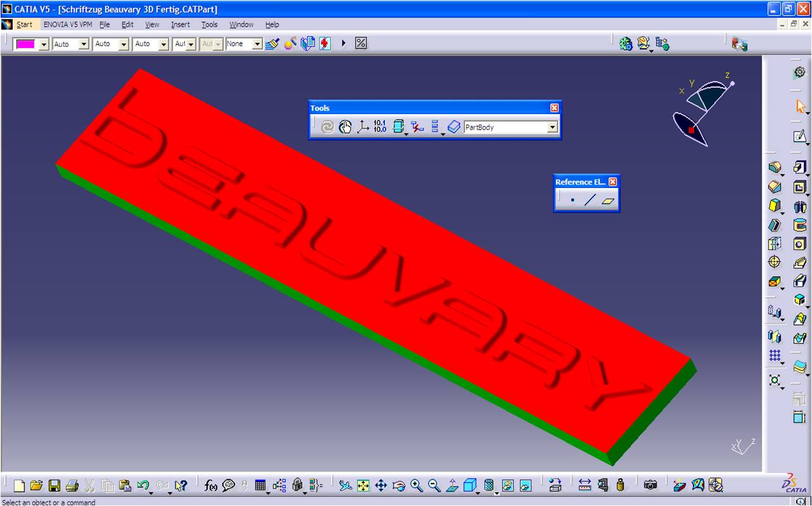Select the Mirror transformation tool

775,336
